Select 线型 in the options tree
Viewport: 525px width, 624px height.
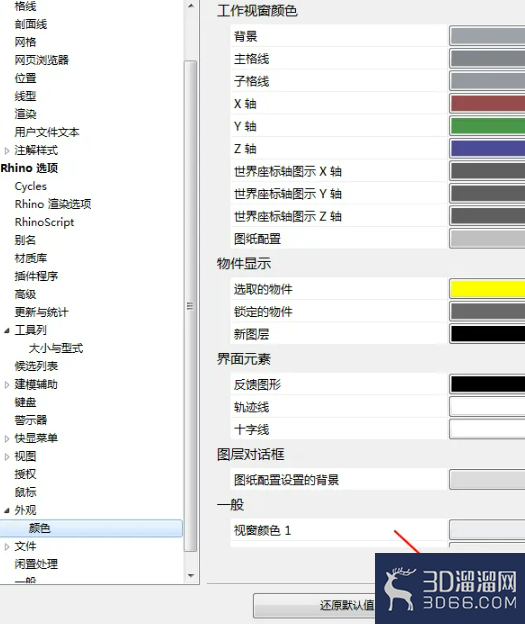[x=25, y=96]
